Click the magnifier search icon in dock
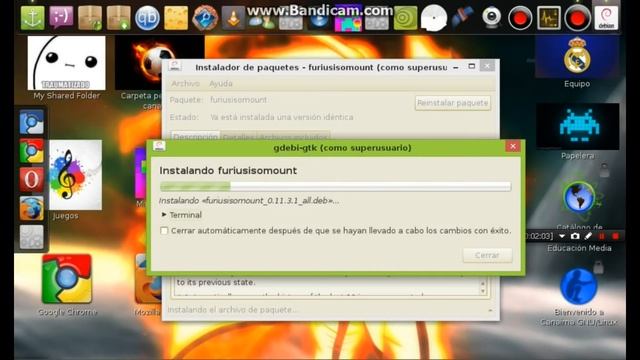 pyautogui.click(x=205, y=18)
